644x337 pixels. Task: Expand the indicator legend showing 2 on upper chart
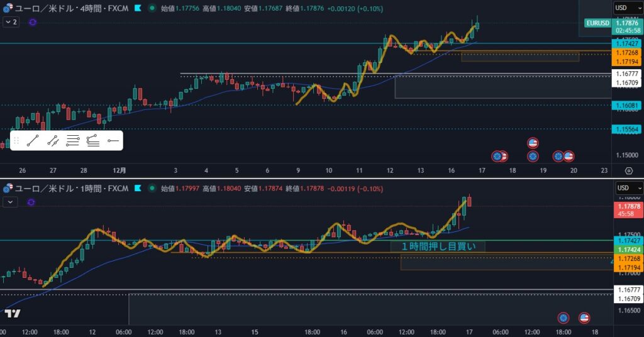click(x=11, y=22)
